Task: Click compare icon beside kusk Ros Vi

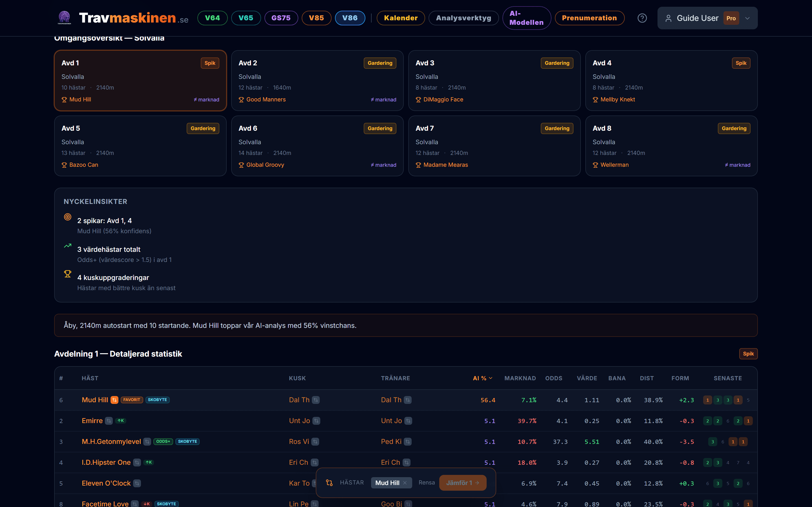Action: (315, 442)
